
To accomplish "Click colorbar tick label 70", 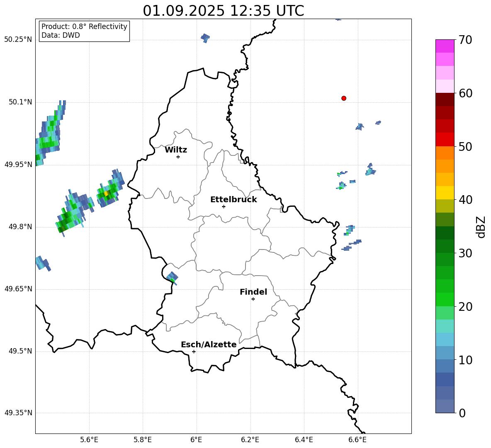I will point(465,40).
